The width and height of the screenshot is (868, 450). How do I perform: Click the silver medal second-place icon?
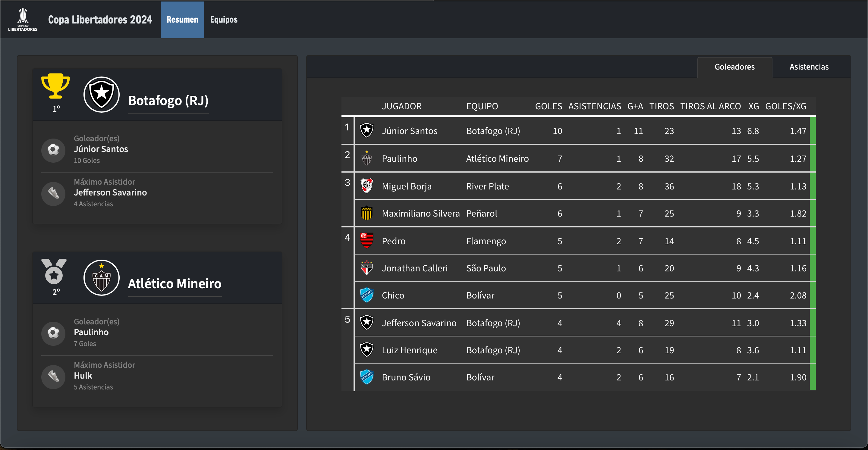pos(54,271)
